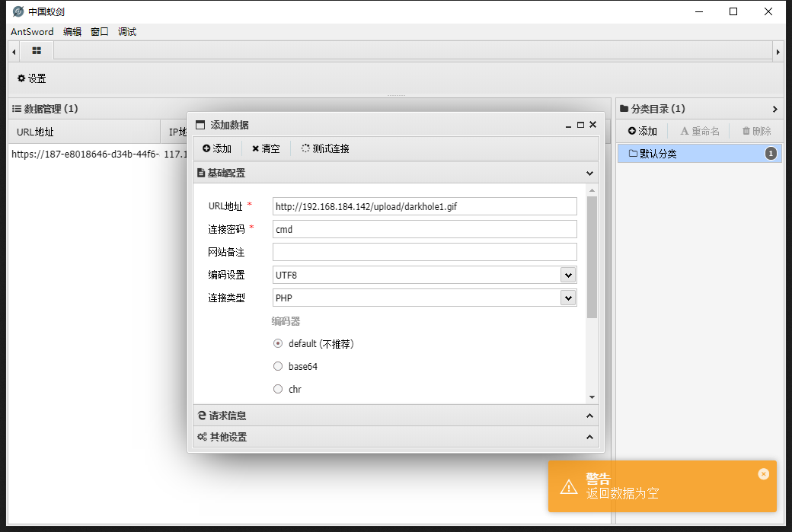Image resolution: width=792 pixels, height=532 pixels.
Task: Select the default (不推荐) encoder radio
Action: pyautogui.click(x=278, y=343)
